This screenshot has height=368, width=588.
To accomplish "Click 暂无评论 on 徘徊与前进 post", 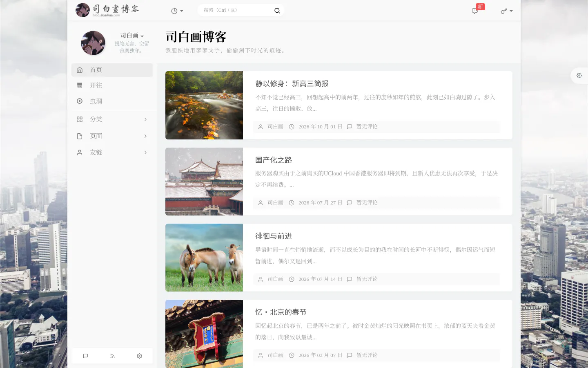I will click(x=367, y=279).
